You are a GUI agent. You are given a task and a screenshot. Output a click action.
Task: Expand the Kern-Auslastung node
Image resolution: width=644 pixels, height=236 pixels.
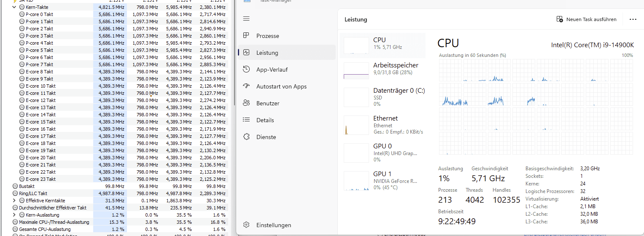tap(14, 215)
